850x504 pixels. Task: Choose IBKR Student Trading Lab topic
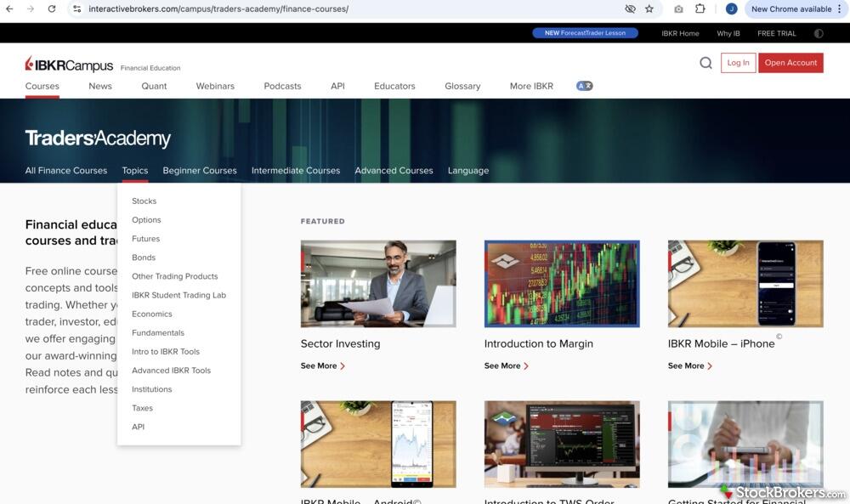[178, 295]
